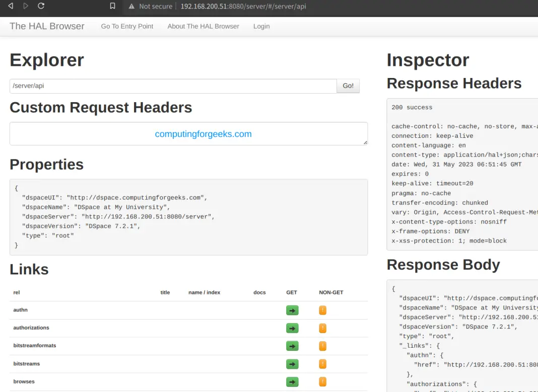Follow the bitstreams GET arrow
Screen dimensions: 538x392
tap(292, 364)
